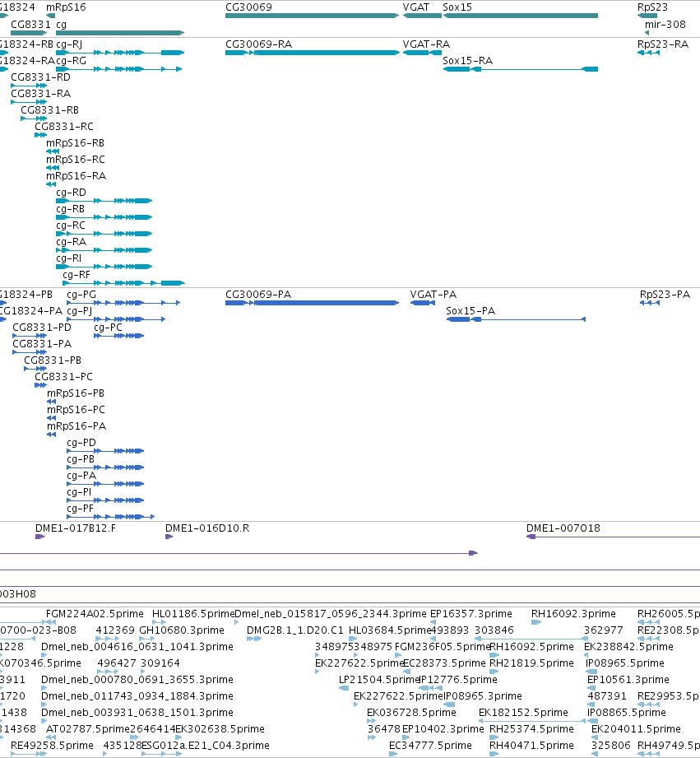Image resolution: width=700 pixels, height=758 pixels.
Task: Select the CG30069-PA protein label
Action: 258,295
